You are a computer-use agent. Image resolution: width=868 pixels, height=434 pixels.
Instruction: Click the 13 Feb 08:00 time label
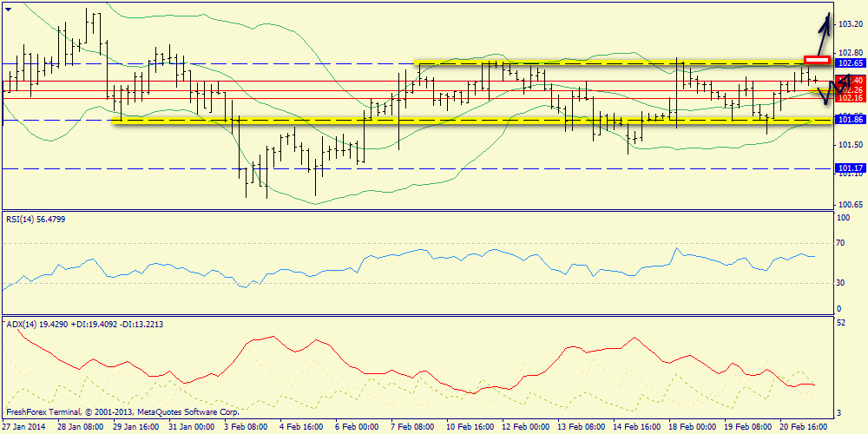pyautogui.click(x=580, y=427)
